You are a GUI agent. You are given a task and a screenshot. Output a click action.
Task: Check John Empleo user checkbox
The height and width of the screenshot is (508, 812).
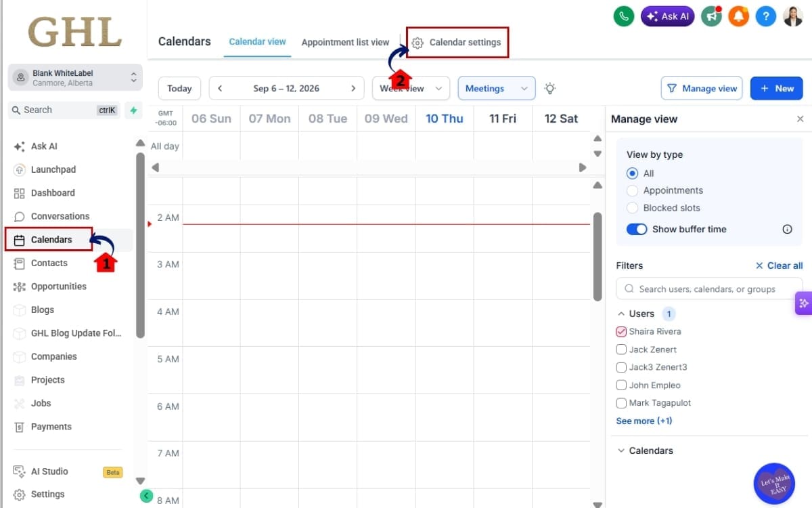[621, 385]
